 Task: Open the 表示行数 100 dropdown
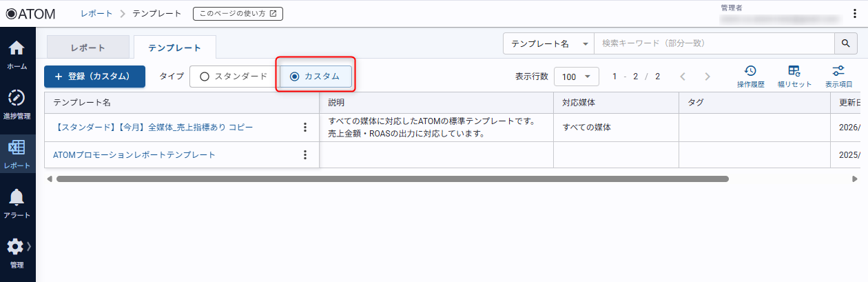tap(577, 77)
